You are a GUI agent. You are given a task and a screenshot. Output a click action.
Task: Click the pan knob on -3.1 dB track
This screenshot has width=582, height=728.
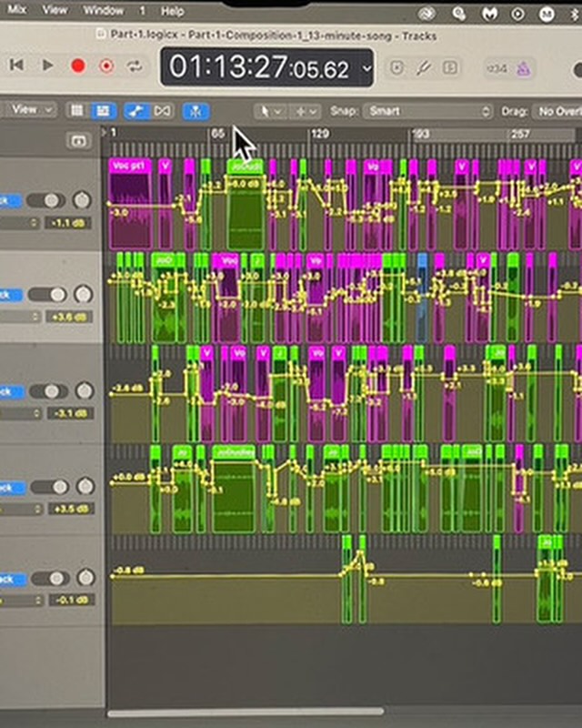85,390
